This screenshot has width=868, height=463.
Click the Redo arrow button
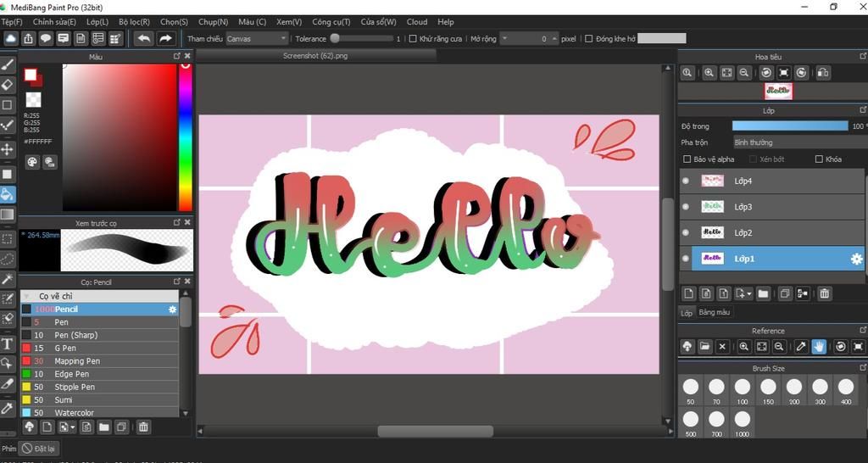165,38
